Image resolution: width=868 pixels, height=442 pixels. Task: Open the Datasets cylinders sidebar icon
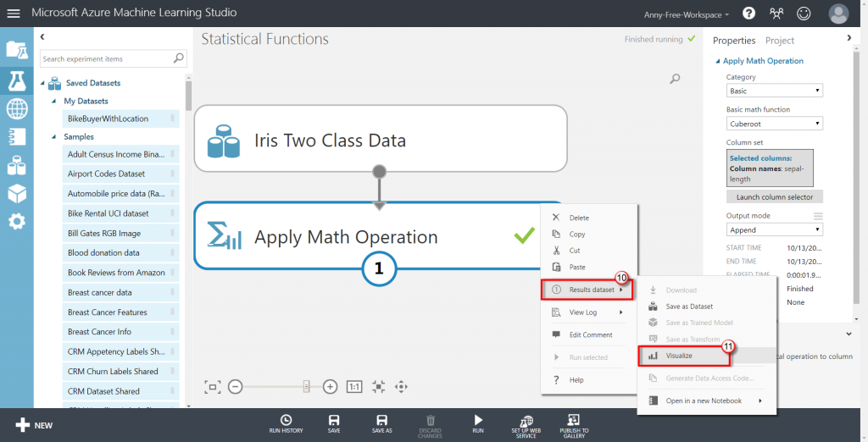point(17,165)
